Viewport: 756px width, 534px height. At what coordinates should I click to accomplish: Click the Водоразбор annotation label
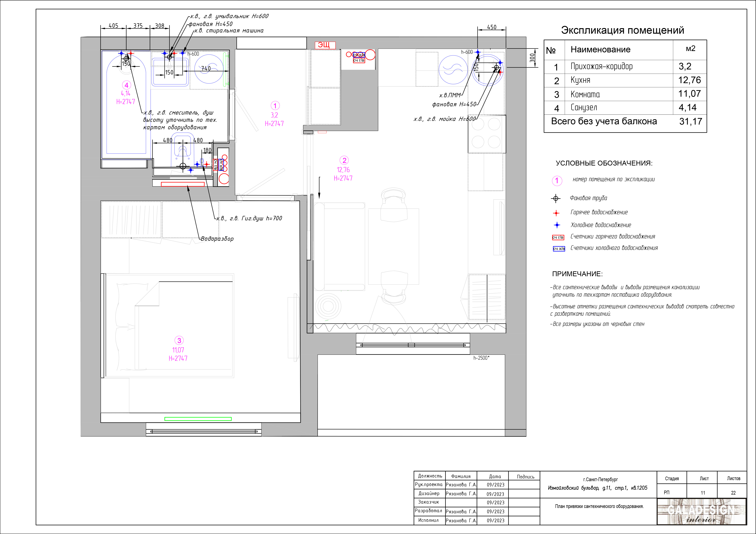pyautogui.click(x=217, y=239)
